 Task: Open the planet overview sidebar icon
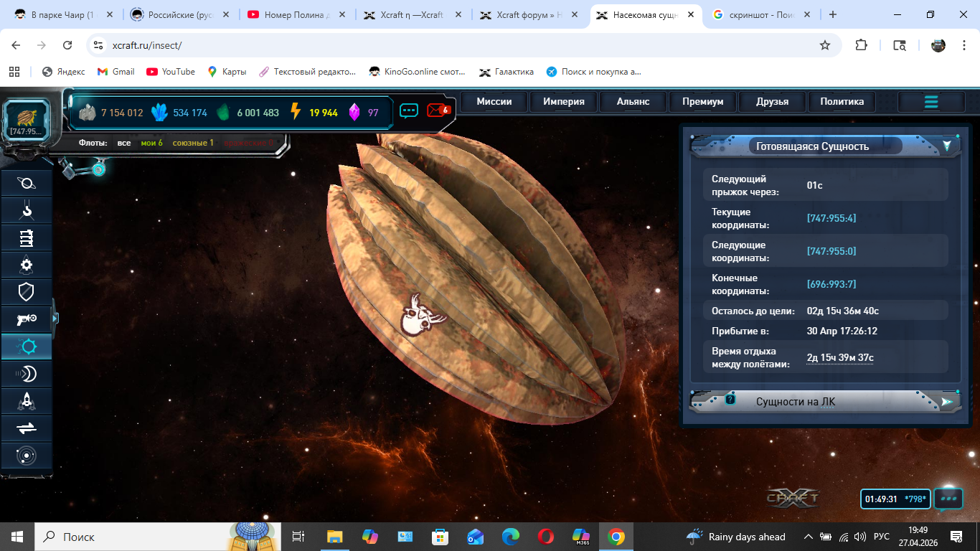pos(26,184)
